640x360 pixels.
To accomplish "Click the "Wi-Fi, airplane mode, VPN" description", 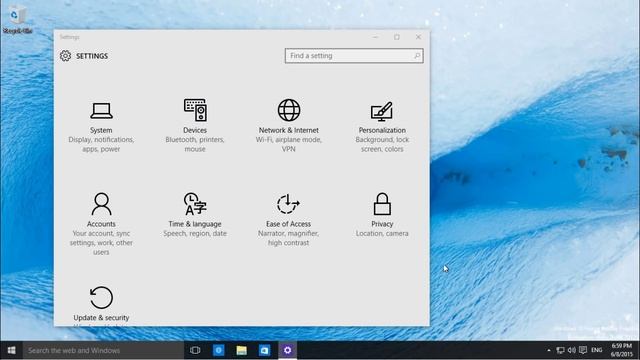I will point(289,144).
